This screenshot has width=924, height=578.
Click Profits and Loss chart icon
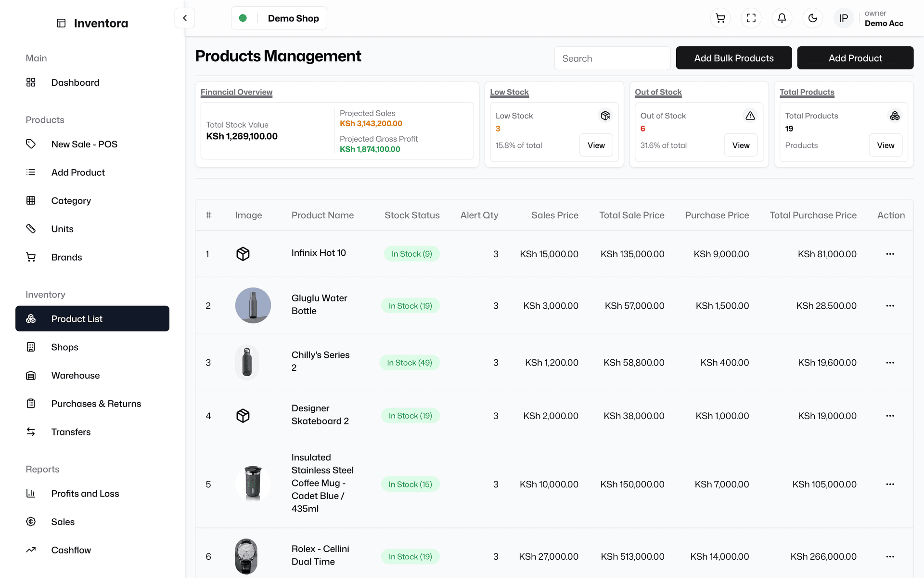point(31,493)
